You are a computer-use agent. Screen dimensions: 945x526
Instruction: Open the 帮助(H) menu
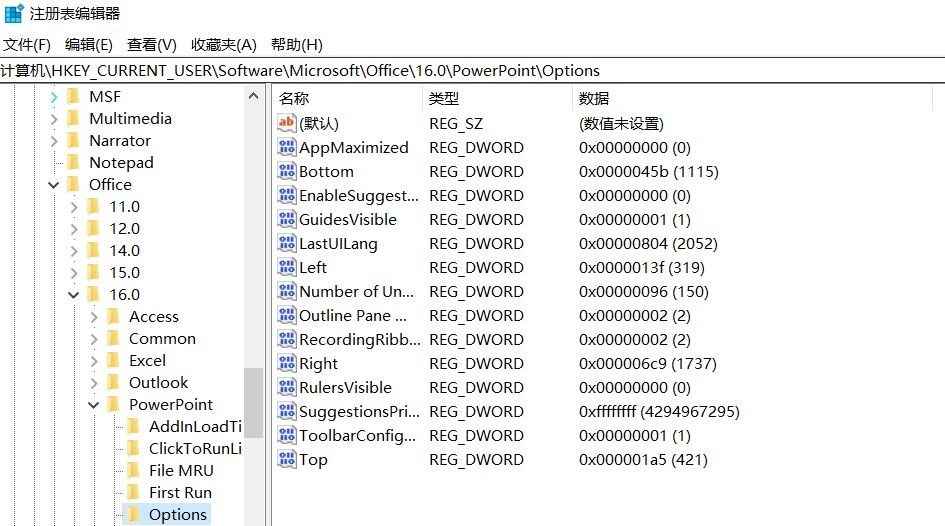pyautogui.click(x=297, y=45)
